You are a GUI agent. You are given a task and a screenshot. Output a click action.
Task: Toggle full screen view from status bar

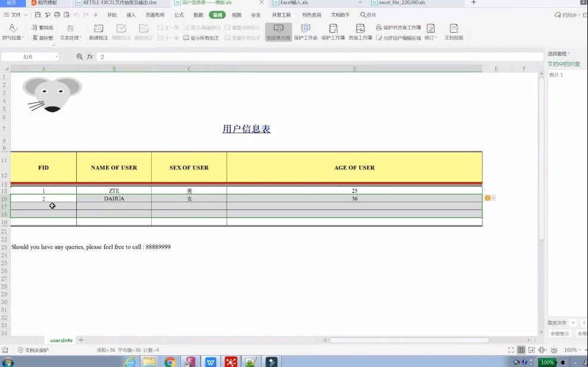coord(511,350)
